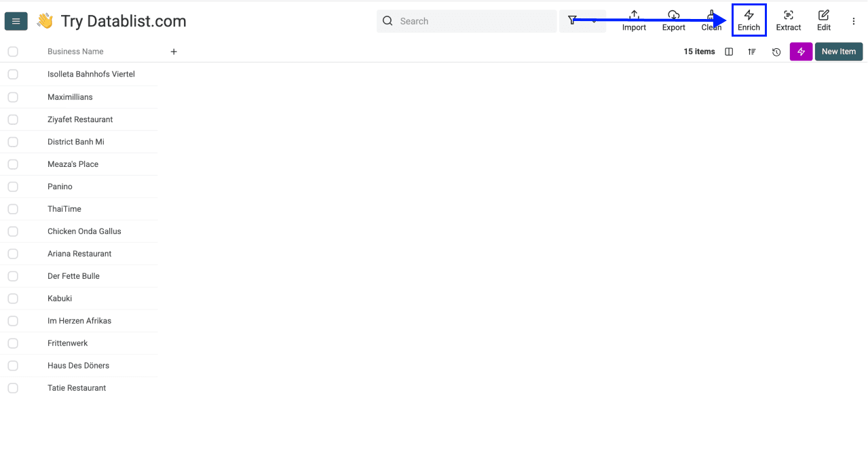Click the history/undo icon
The width and height of the screenshot is (868, 475).
[776, 52]
